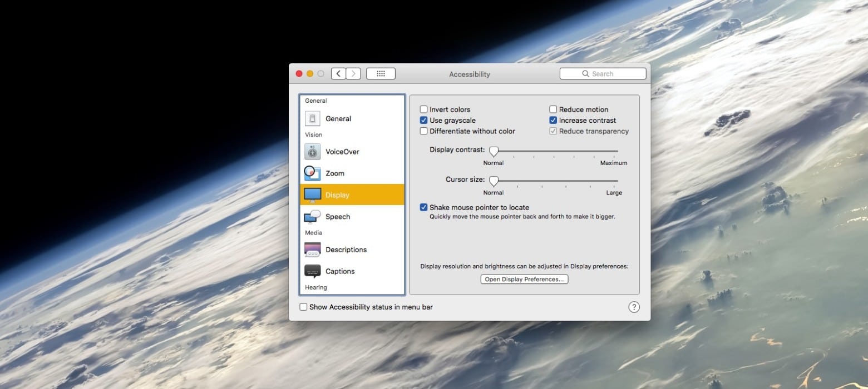
Task: Select highlighted Display label in sidebar
Action: (338, 195)
